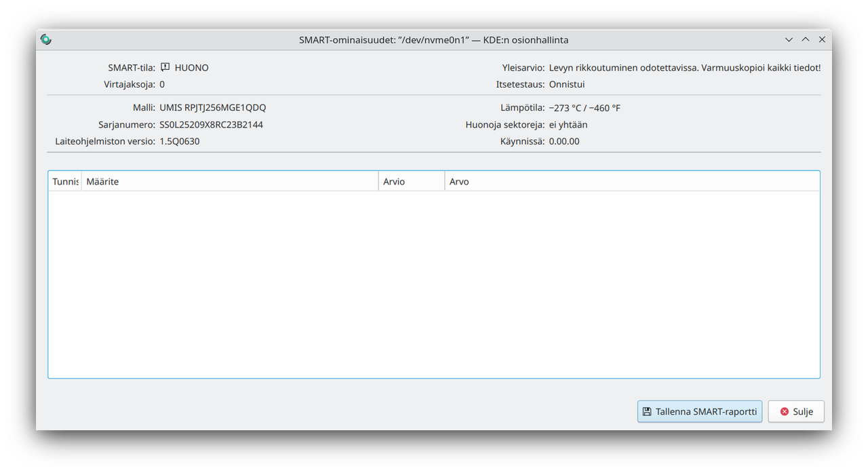
Task: Click firmware version 1.5Q0630
Action: coord(180,141)
